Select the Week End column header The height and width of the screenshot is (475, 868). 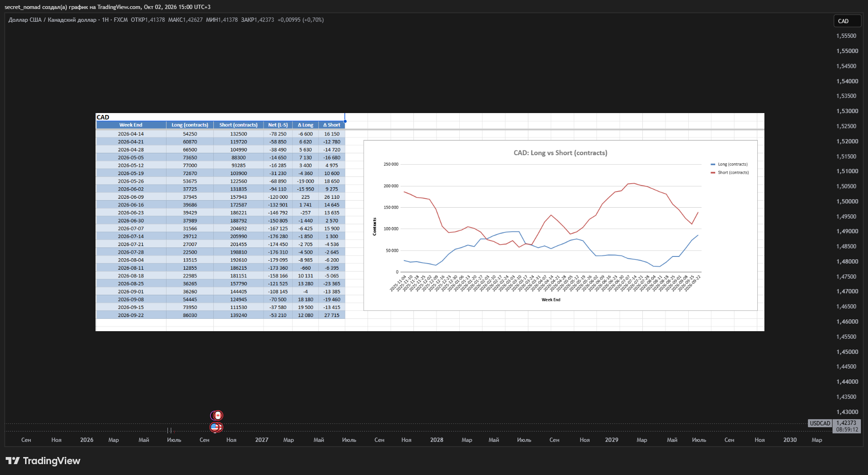(x=131, y=125)
